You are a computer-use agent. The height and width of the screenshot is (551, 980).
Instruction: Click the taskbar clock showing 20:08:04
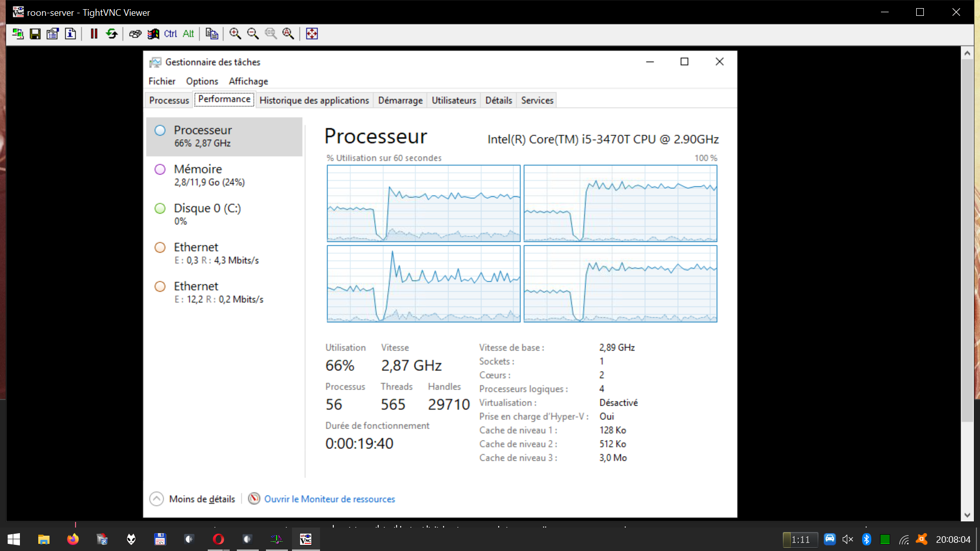click(953, 539)
